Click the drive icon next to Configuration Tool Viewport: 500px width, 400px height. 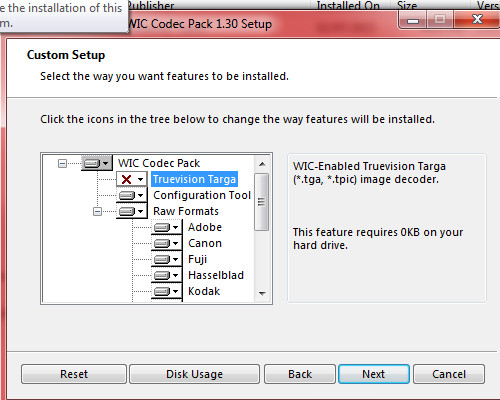(127, 195)
